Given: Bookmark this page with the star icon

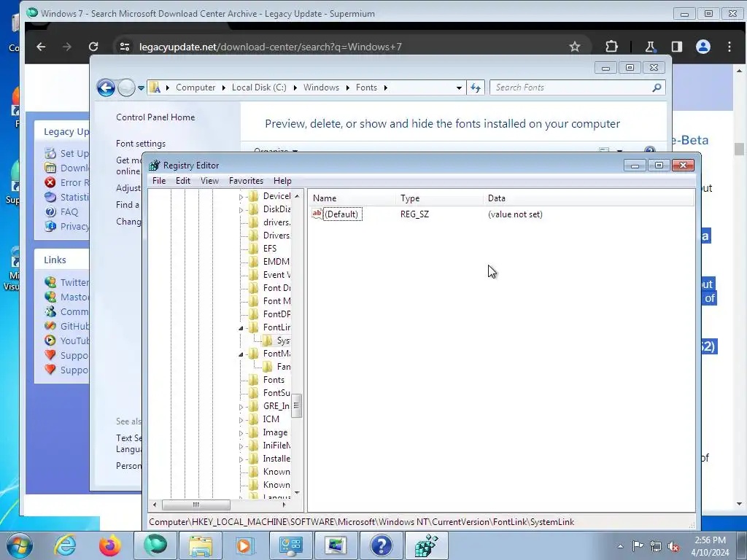Looking at the screenshot, I should point(575,47).
